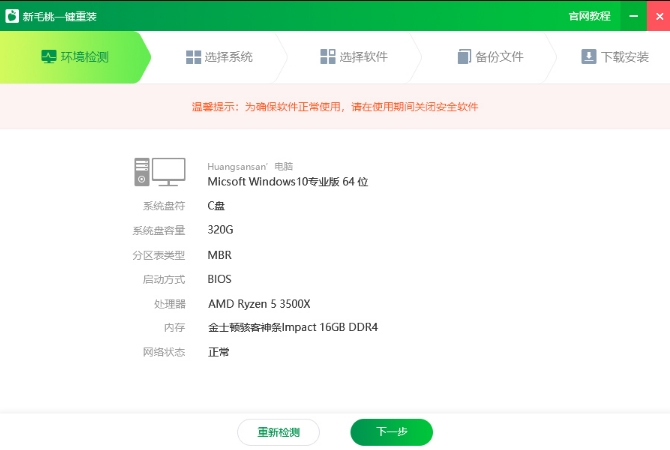Click the Huangsansan' 电脑 name
This screenshot has height=450, width=670.
250,166
